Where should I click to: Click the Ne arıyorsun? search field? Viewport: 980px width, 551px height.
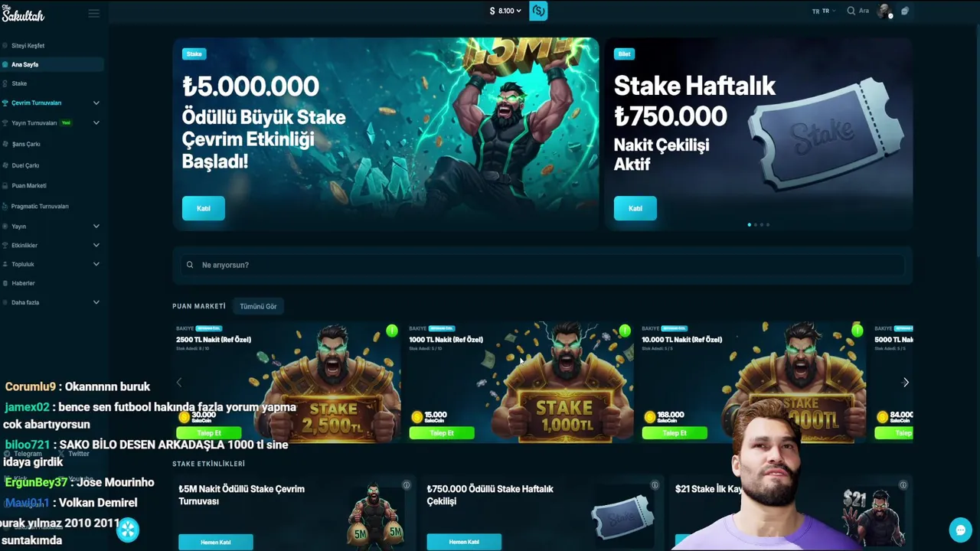(x=542, y=265)
